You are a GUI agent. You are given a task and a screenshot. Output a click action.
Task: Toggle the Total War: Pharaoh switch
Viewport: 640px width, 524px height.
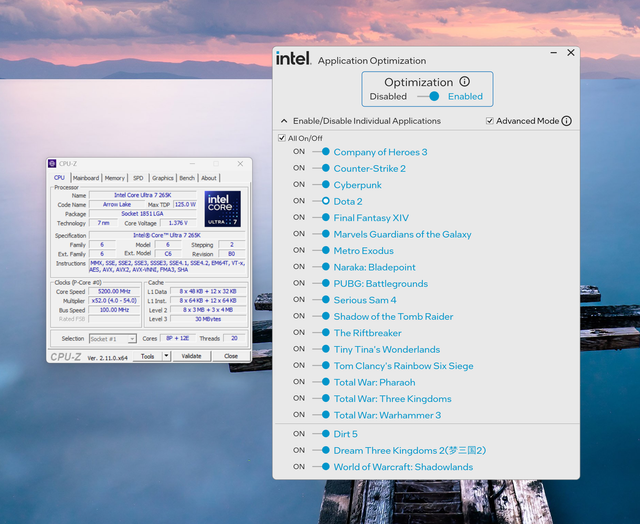[321, 382]
